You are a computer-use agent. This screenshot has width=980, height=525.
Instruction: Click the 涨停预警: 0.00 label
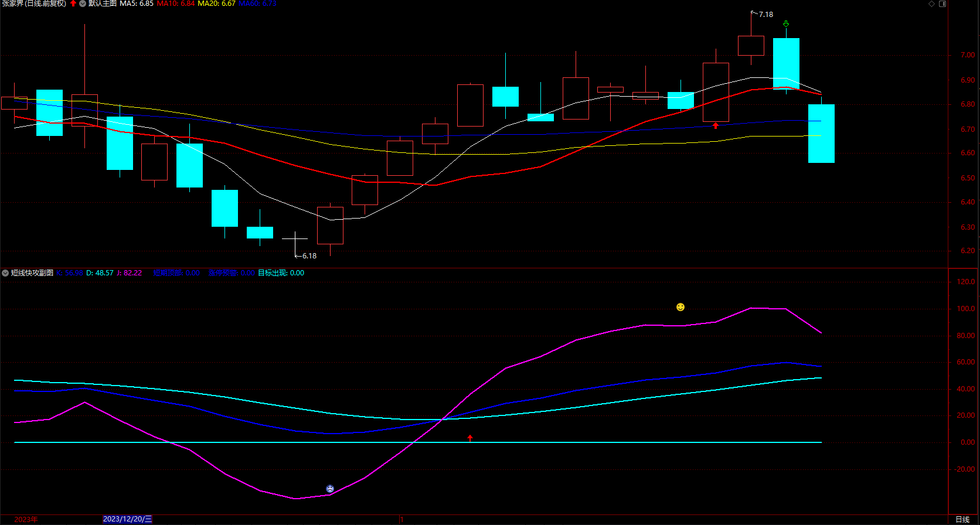(232, 273)
